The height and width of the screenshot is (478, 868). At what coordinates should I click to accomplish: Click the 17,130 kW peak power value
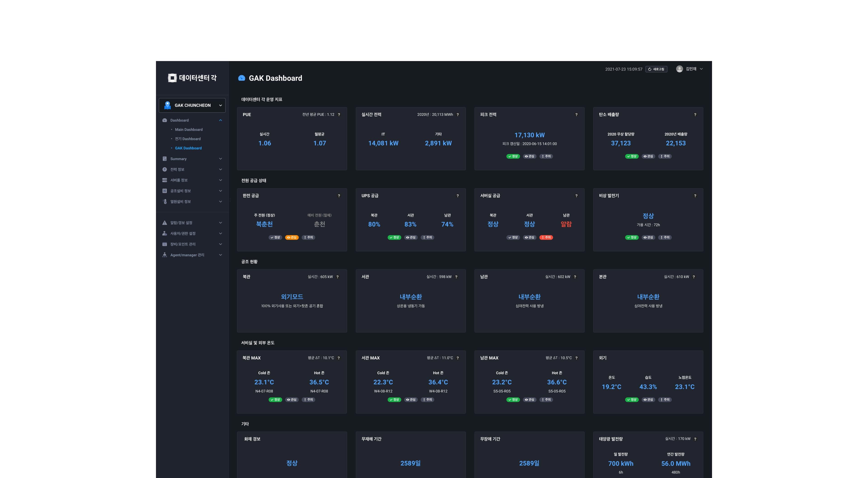pyautogui.click(x=529, y=135)
